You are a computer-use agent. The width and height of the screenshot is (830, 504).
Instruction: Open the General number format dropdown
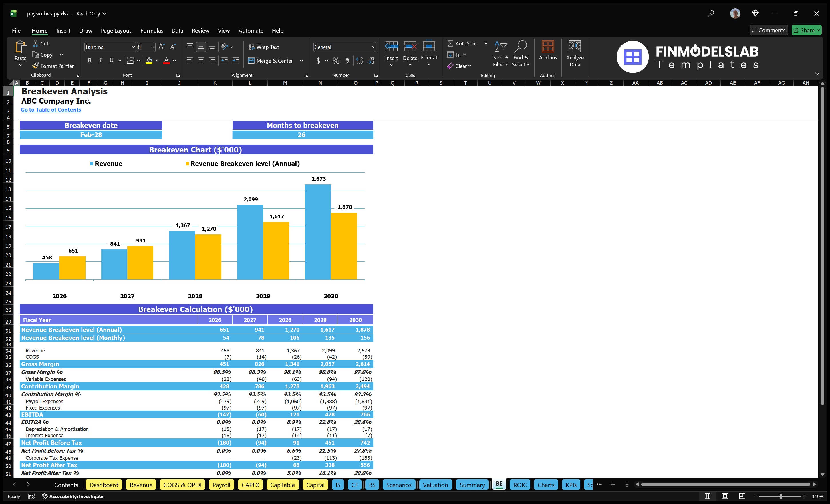373,47
